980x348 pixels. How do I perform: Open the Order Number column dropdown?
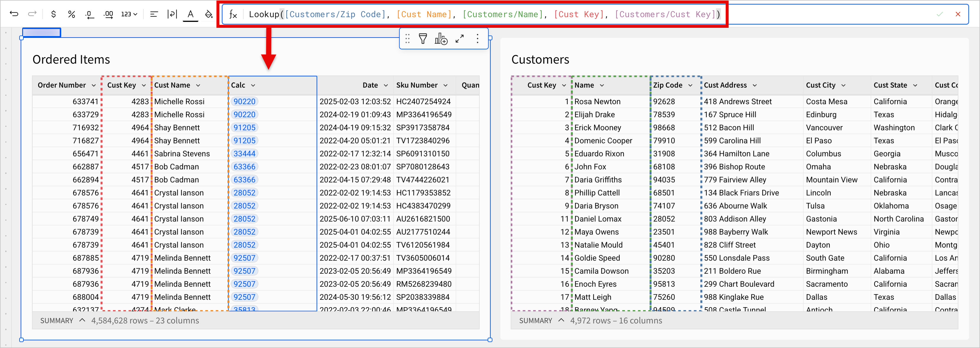93,85
